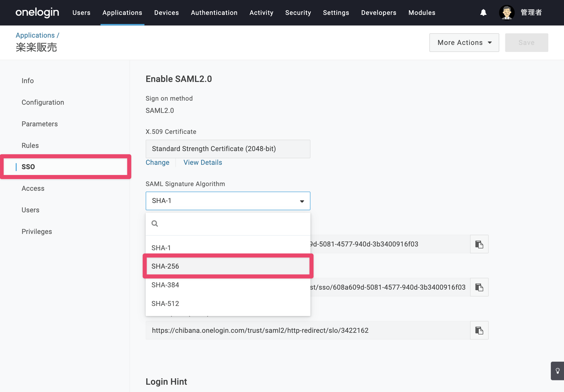Go to the Parameters sidebar tab
This screenshot has height=392, width=564.
pos(40,124)
